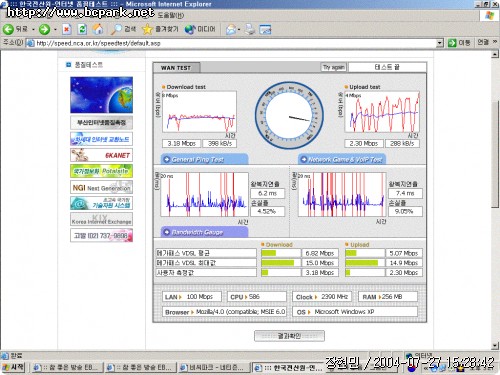
Task: Click the Bandwidth Gauge header
Action: point(204,232)
